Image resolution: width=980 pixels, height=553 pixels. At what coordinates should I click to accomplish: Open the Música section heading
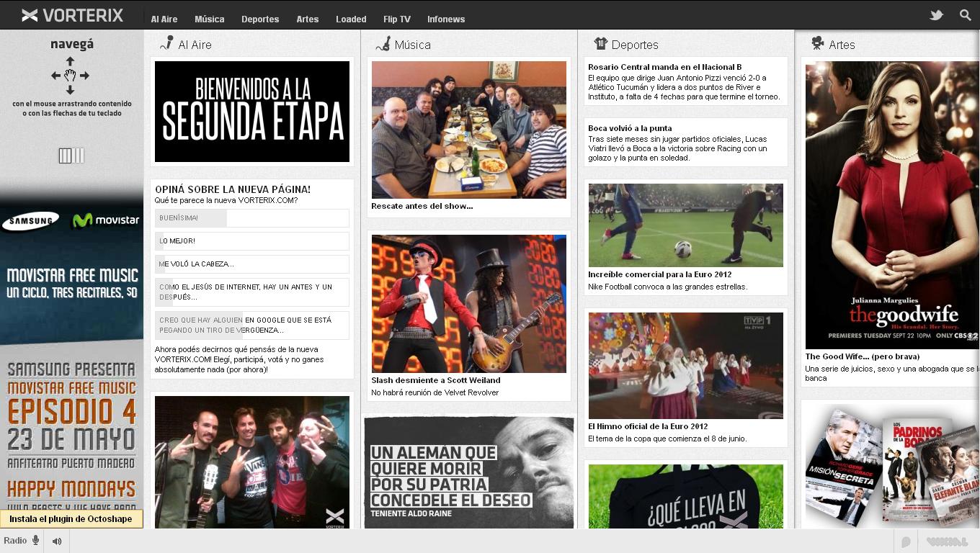coord(413,45)
